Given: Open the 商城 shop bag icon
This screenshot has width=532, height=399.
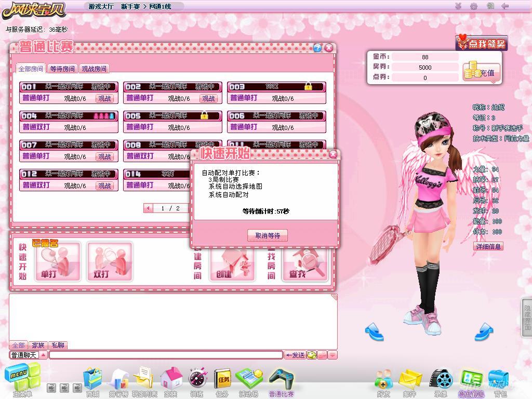Looking at the screenshot, I should tap(92, 379).
